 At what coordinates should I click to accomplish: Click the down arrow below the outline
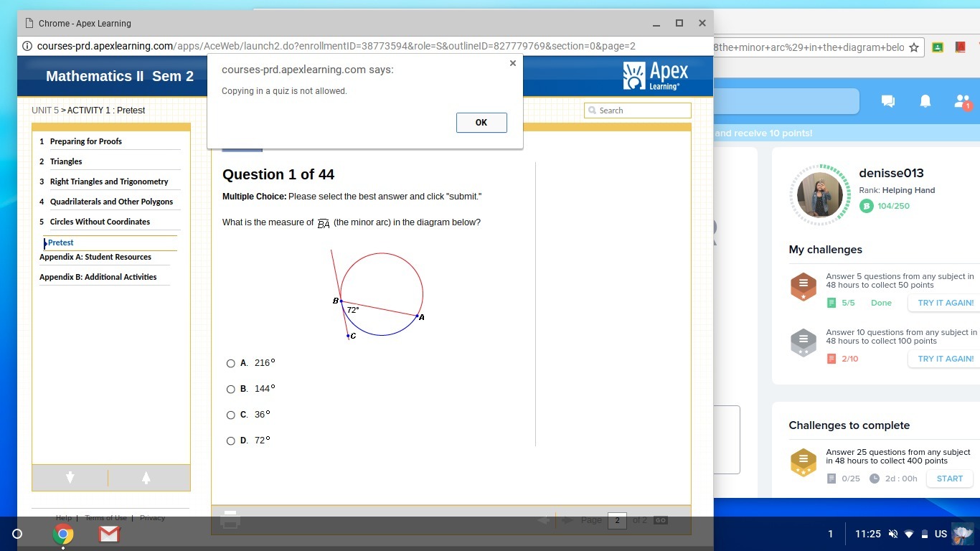click(70, 478)
